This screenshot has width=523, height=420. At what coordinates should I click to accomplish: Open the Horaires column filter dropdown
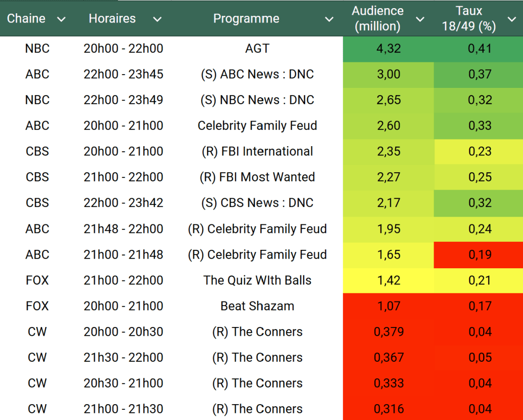[x=157, y=19]
